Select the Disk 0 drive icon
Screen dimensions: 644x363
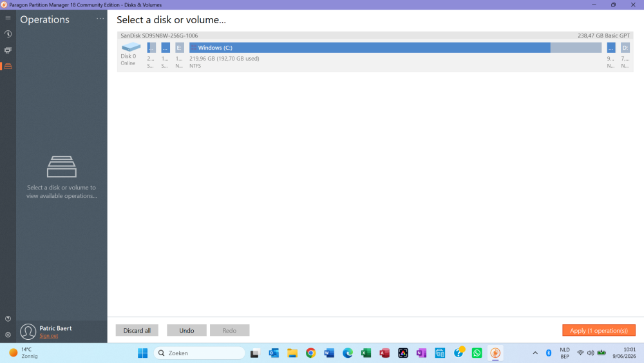click(131, 46)
